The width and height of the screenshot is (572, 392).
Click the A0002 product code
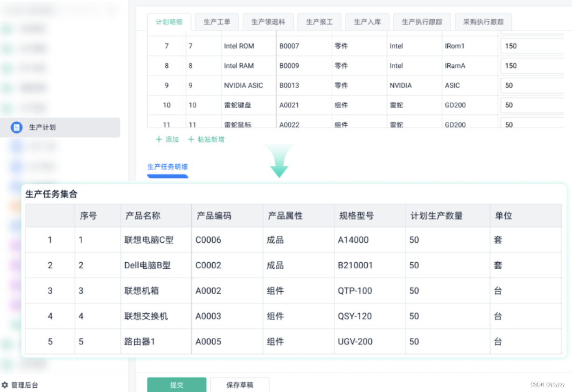click(x=227, y=291)
